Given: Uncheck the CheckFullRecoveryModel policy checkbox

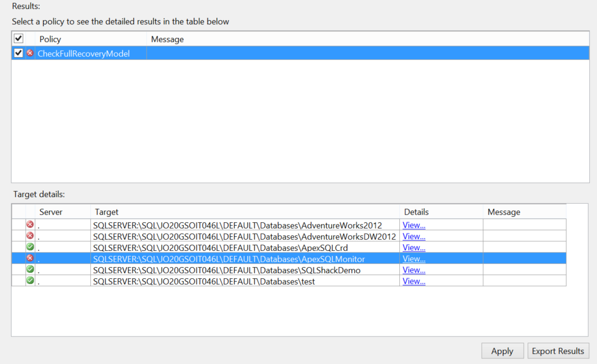Looking at the screenshot, I should click(18, 53).
